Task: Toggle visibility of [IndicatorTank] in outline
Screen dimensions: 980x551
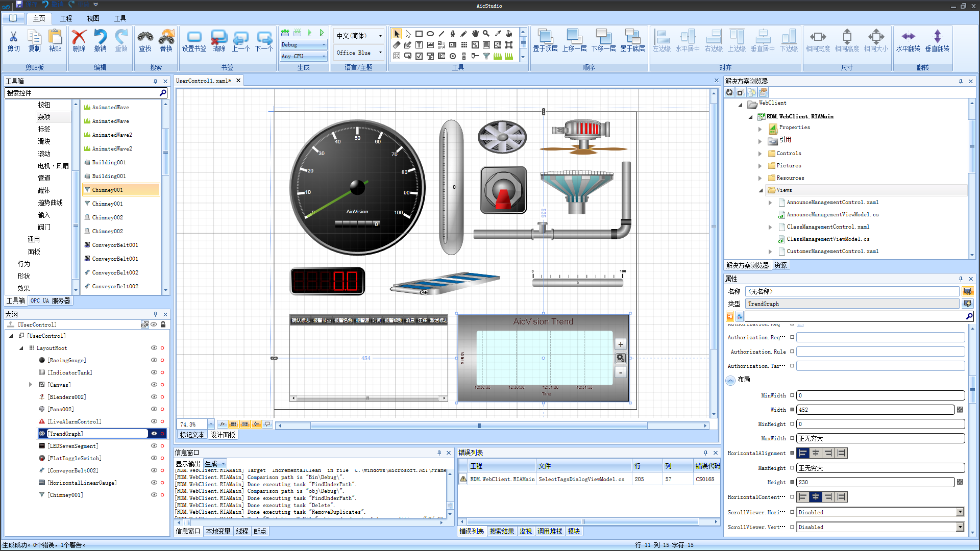Action: [154, 372]
